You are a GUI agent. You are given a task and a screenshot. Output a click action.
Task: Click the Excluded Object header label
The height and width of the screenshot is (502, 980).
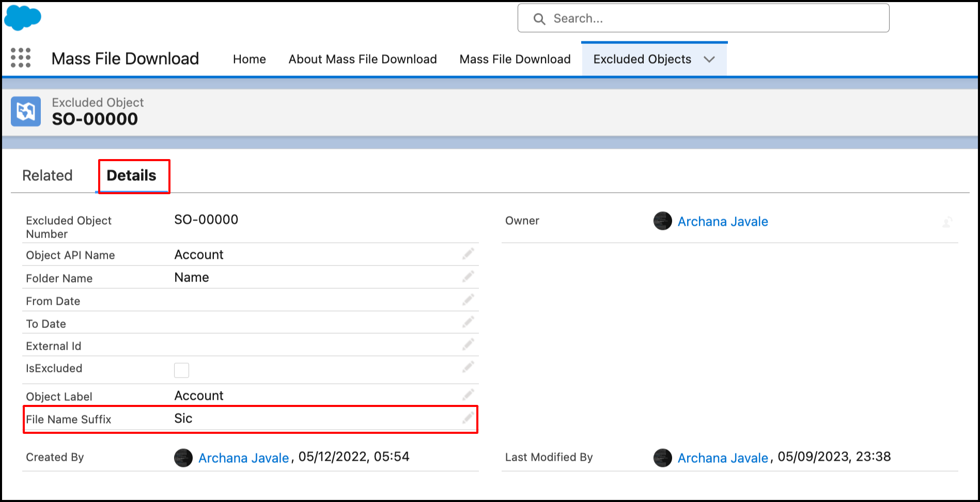tap(98, 102)
